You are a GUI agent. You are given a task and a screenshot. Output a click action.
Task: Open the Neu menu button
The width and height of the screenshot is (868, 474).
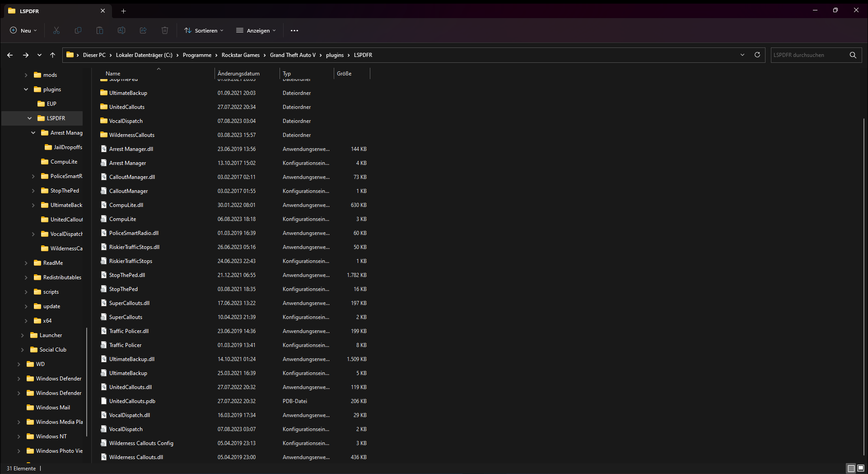pyautogui.click(x=23, y=30)
